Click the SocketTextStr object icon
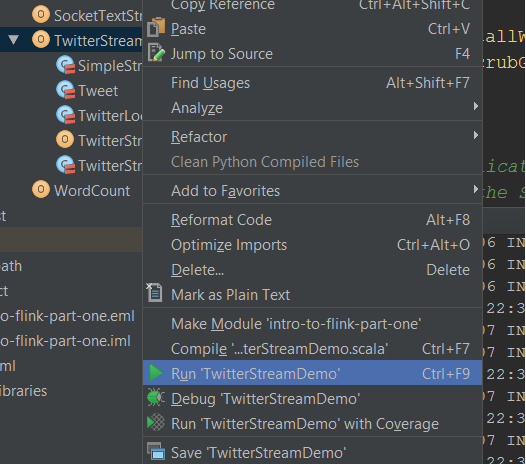Screen dimensions: 526x464 pos(41,14)
